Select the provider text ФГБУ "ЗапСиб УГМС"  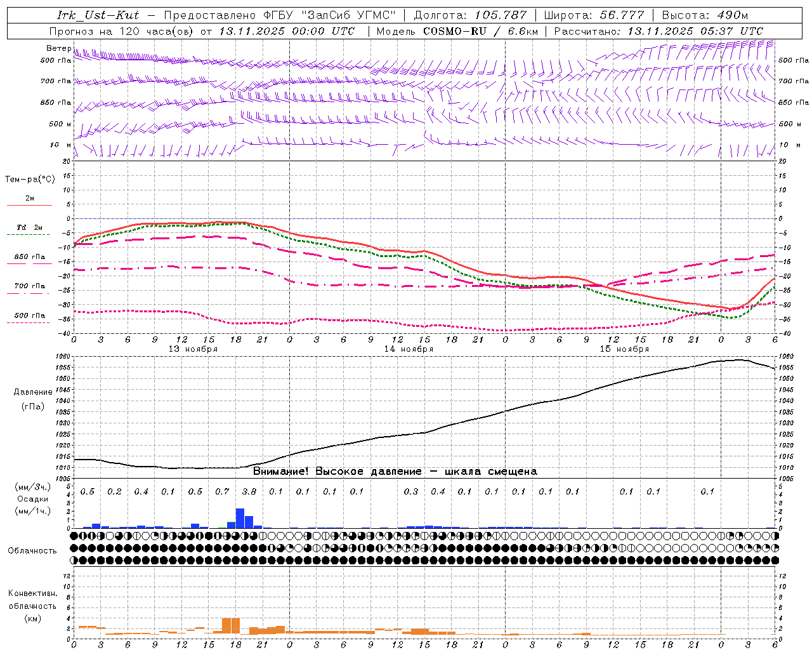coord(329,15)
